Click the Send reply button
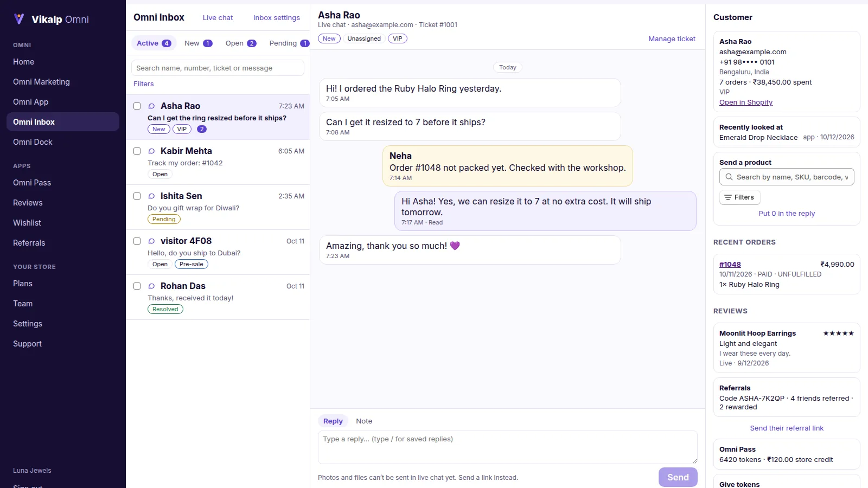The height and width of the screenshot is (488, 868). click(678, 477)
